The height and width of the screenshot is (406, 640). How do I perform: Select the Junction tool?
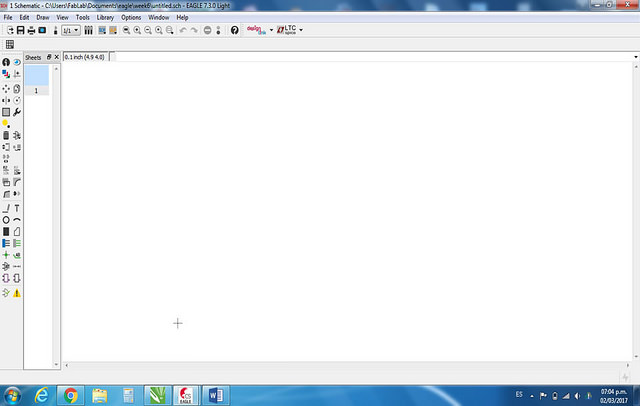click(6, 255)
